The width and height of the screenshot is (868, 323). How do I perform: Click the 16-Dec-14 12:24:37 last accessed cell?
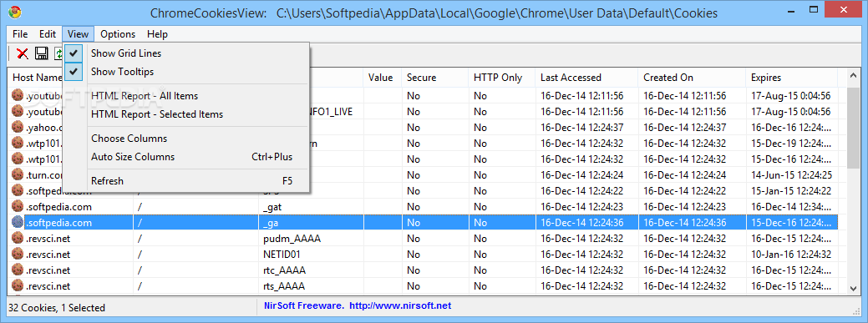581,127
